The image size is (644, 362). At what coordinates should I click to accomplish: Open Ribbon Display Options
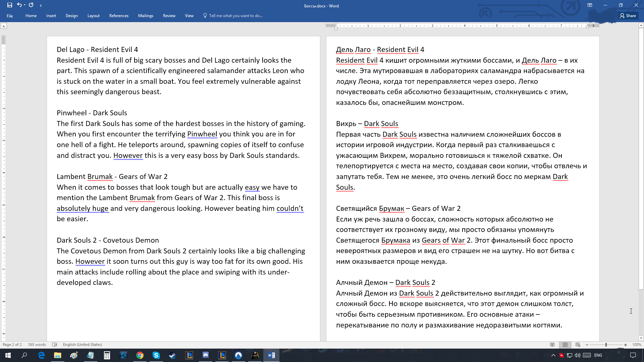tap(590, 6)
